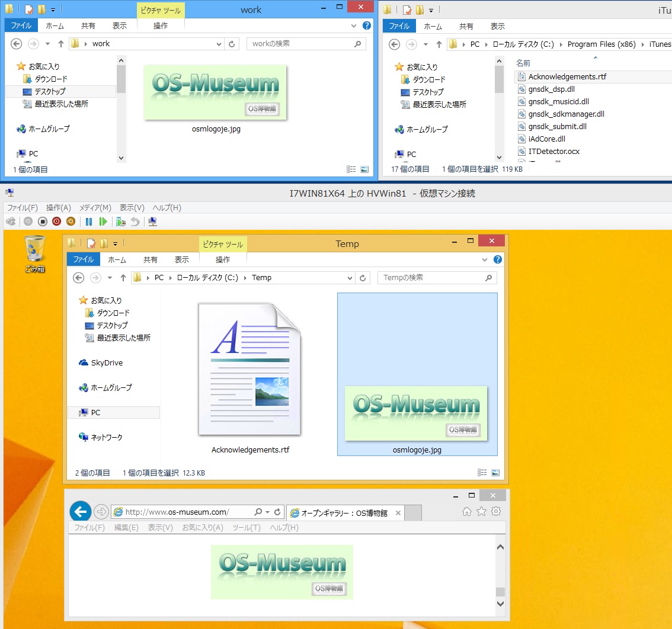Click the VM Revert arrow icon
The width and height of the screenshot is (672, 629).
[135, 222]
